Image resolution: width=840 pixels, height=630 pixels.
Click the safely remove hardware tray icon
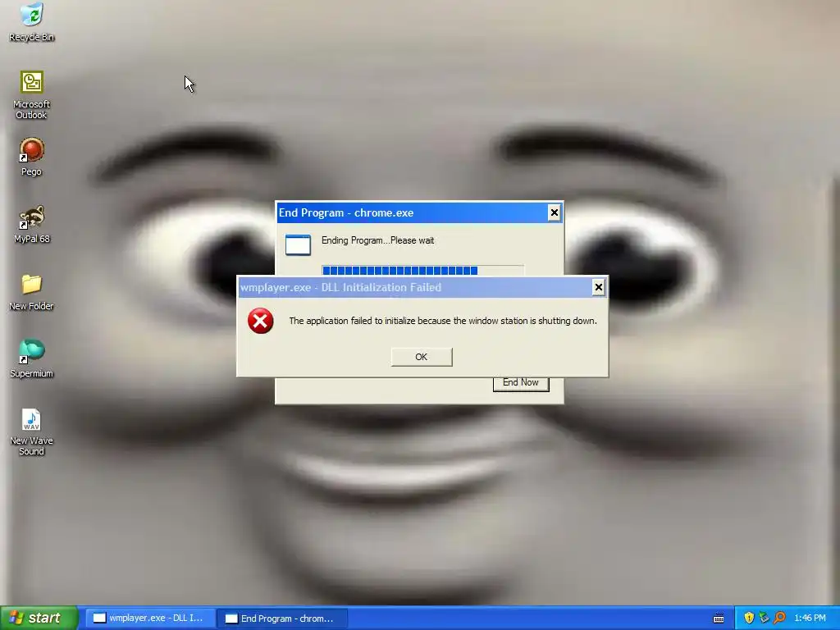point(764,618)
